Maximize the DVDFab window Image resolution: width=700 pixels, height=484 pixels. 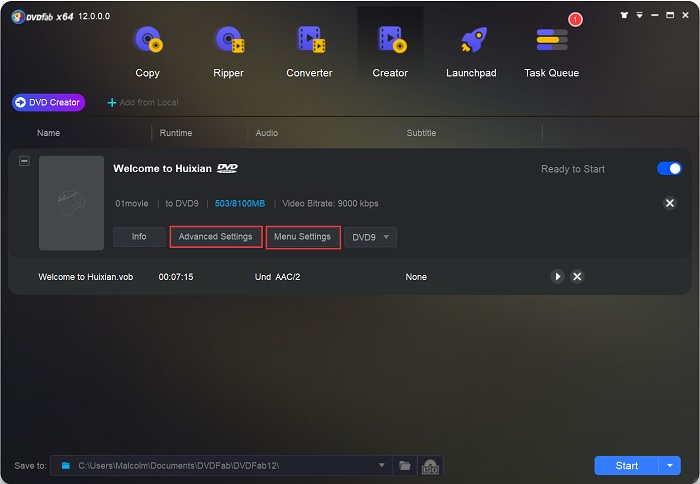point(670,15)
